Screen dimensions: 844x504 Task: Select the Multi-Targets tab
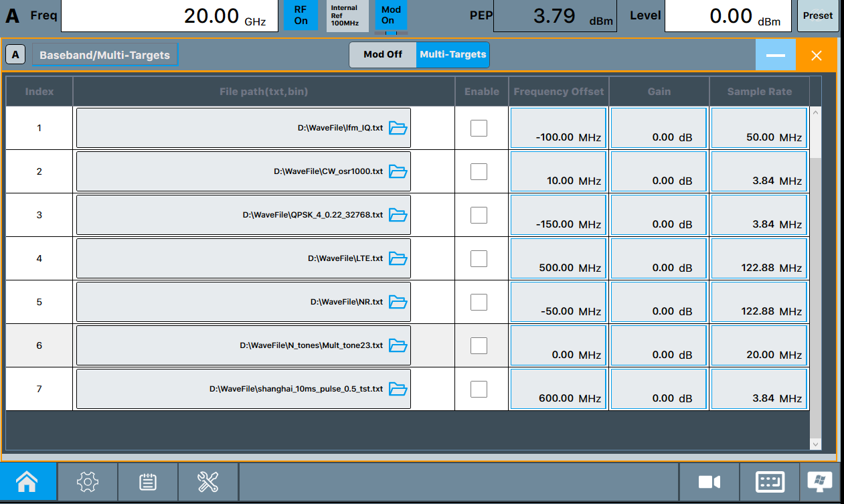(453, 55)
